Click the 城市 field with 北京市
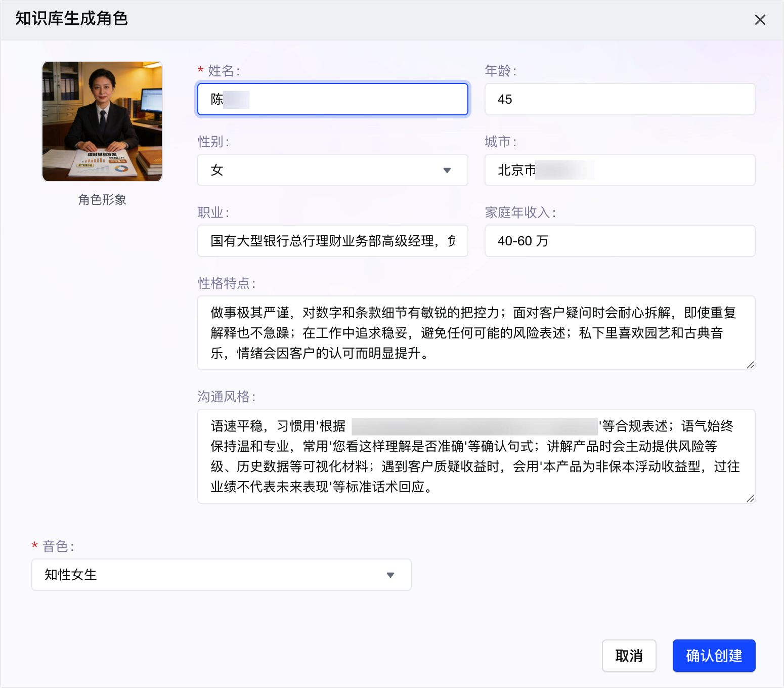The height and width of the screenshot is (688, 784). click(620, 170)
